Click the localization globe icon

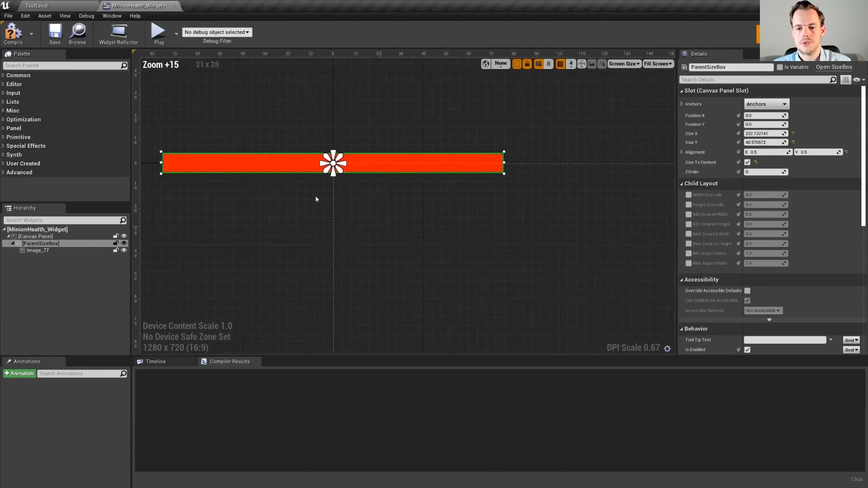486,64
